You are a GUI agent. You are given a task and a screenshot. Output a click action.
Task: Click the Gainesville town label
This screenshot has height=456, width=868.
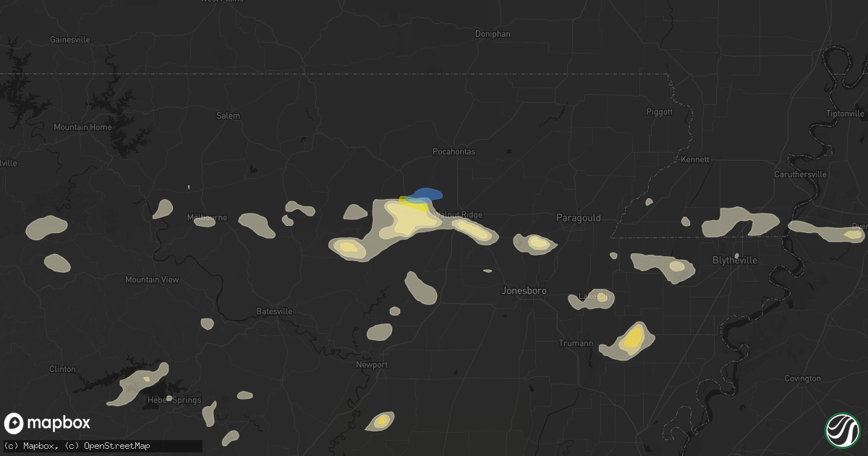pos(70,39)
